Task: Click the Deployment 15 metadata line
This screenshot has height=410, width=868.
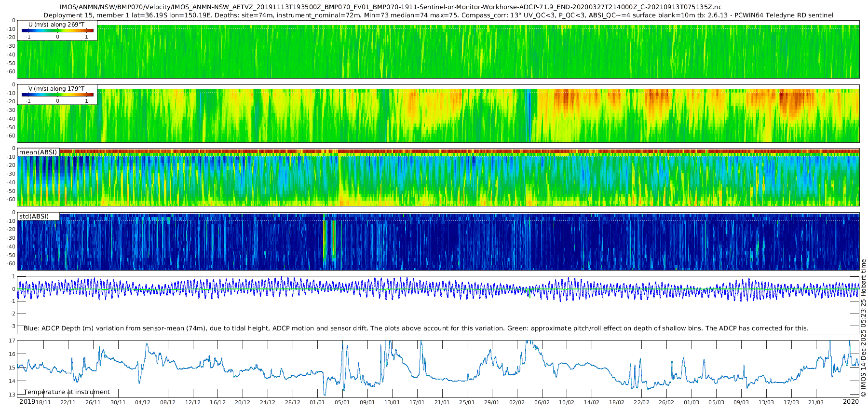Action: click(x=438, y=15)
